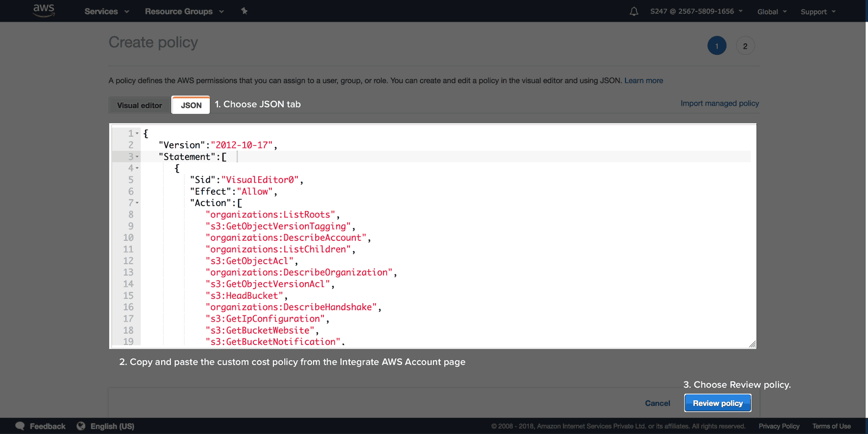Open the Services dropdown menu
This screenshot has width=868, height=434.
click(x=107, y=11)
